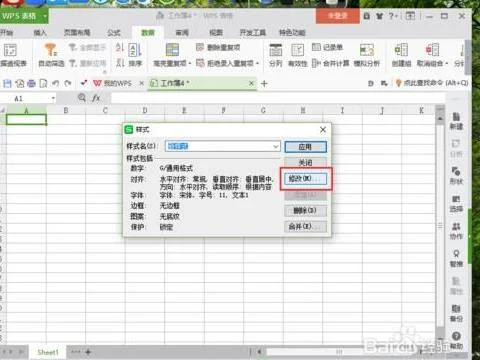Enable 自动筛选 auto filter
Image resolution: width=480 pixels, height=360 pixels.
click(51, 55)
